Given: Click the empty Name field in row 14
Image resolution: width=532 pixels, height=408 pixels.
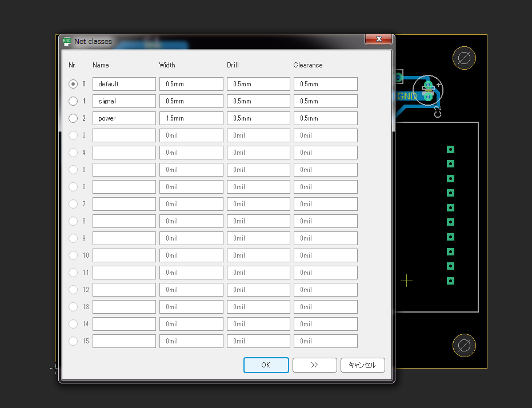Looking at the screenshot, I should [124, 324].
